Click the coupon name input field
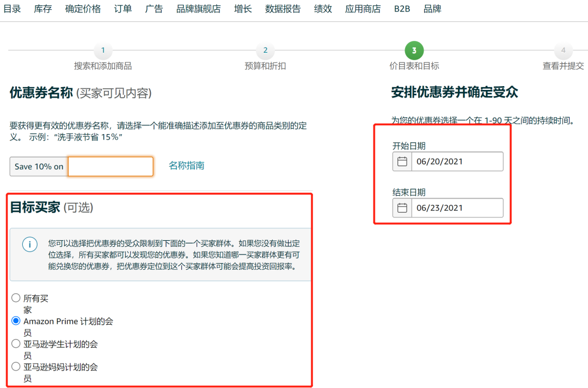This screenshot has width=588, height=388. tap(110, 166)
